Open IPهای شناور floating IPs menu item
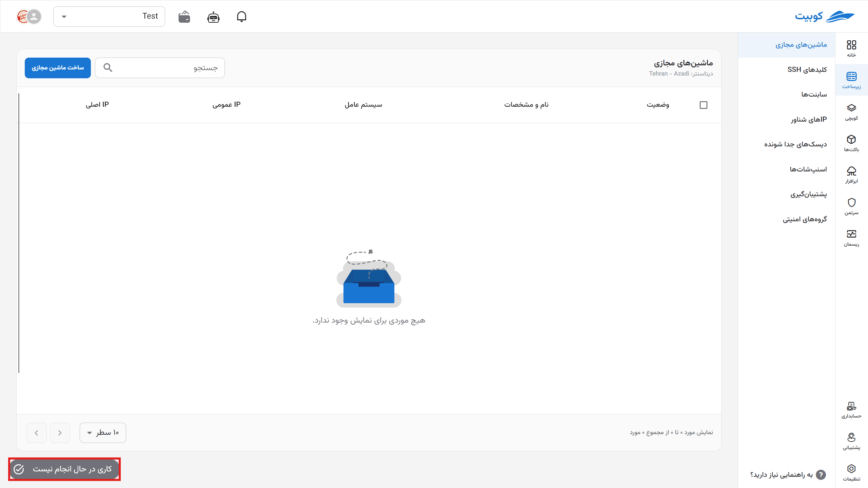 [787, 120]
